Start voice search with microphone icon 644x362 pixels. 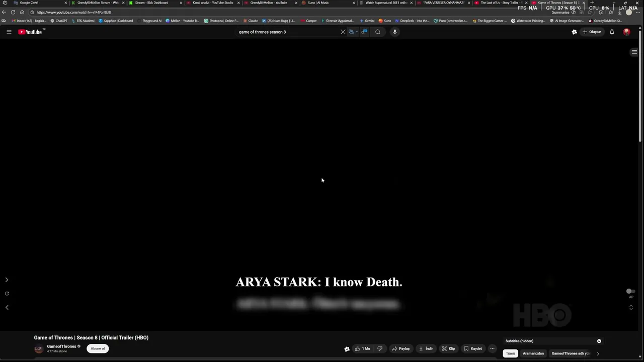[395, 32]
